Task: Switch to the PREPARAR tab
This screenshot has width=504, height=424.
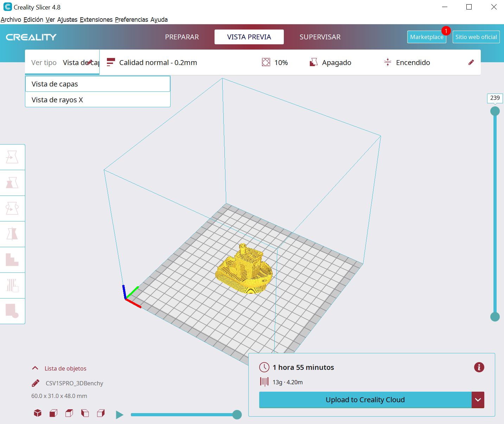Action: (182, 37)
